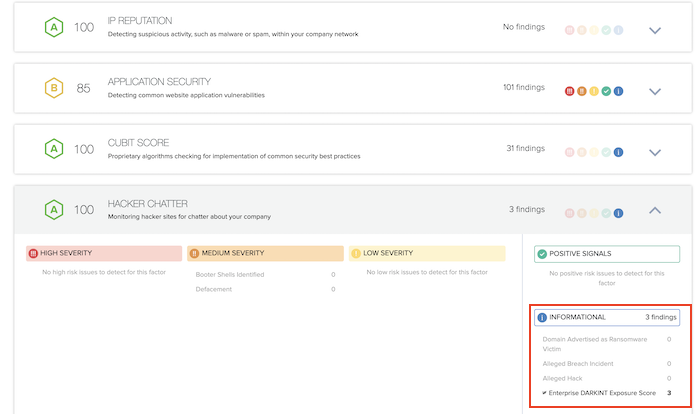Image resolution: width=700 pixels, height=414 pixels.
Task: Click Hacker Chatter blue informational dot
Action: 618,213
